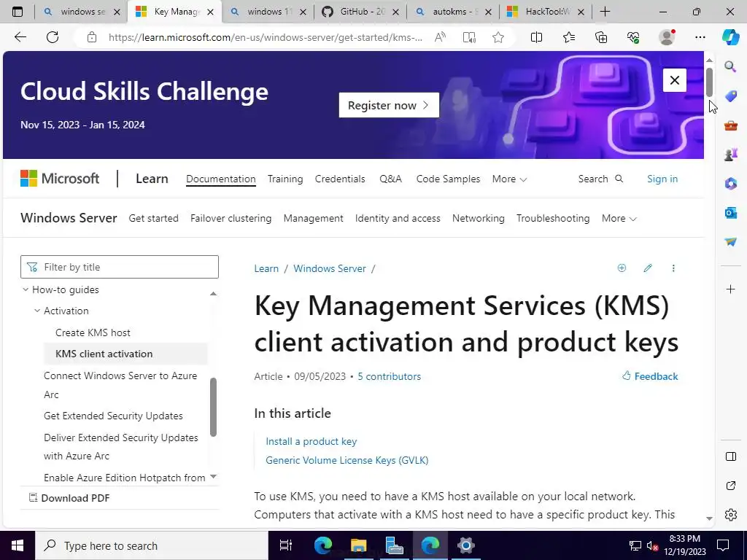
Task: Collapse the How-to guides tree section
Action: click(26, 289)
